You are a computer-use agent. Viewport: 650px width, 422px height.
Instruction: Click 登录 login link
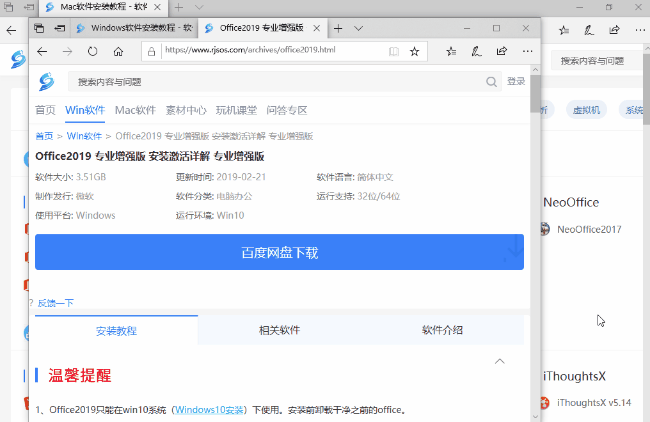click(x=516, y=81)
